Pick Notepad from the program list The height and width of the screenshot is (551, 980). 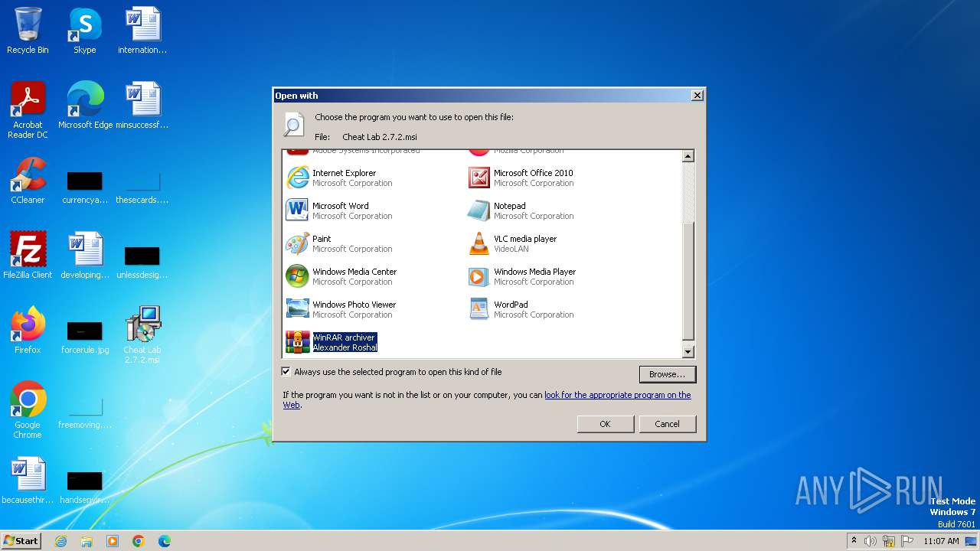pyautogui.click(x=521, y=210)
